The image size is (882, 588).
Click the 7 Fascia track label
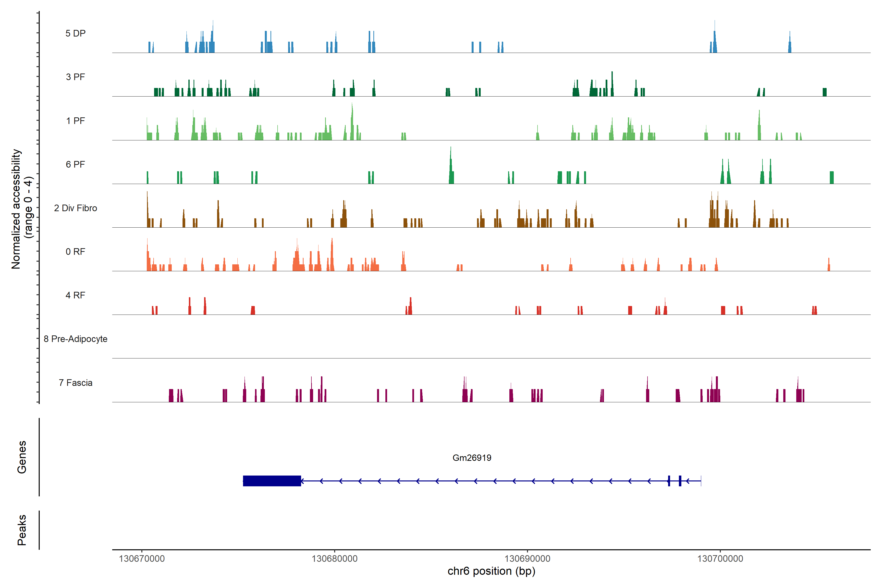pos(75,382)
